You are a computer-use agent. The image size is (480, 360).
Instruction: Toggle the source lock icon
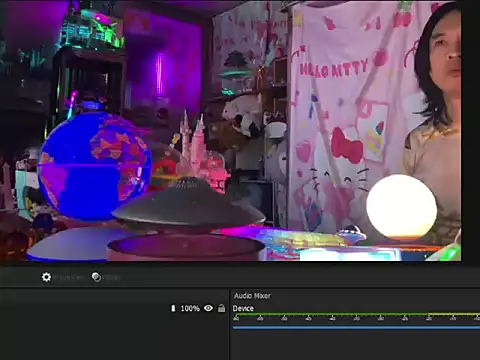point(221,308)
